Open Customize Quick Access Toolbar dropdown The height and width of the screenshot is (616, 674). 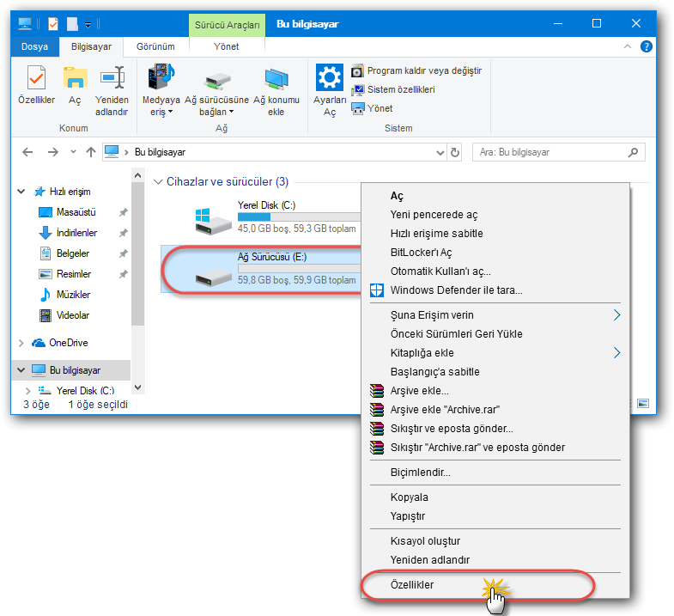[x=88, y=25]
